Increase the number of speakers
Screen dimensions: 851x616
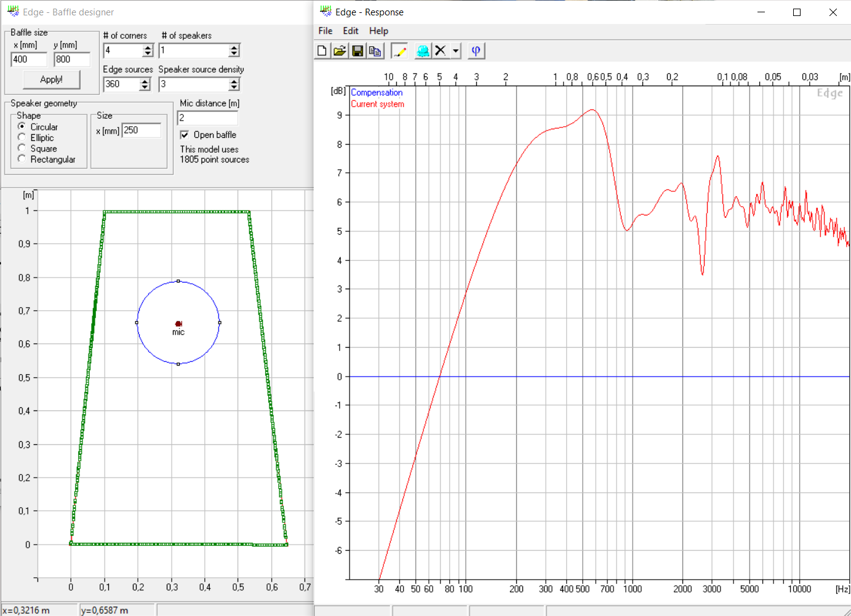234,47
